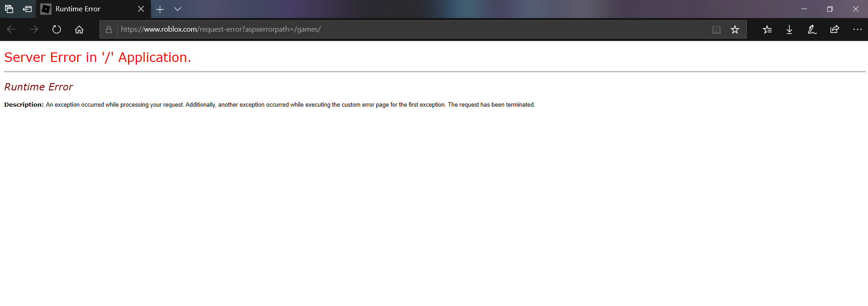The width and height of the screenshot is (868, 306).
Task: View site security lock info
Action: pos(109,29)
